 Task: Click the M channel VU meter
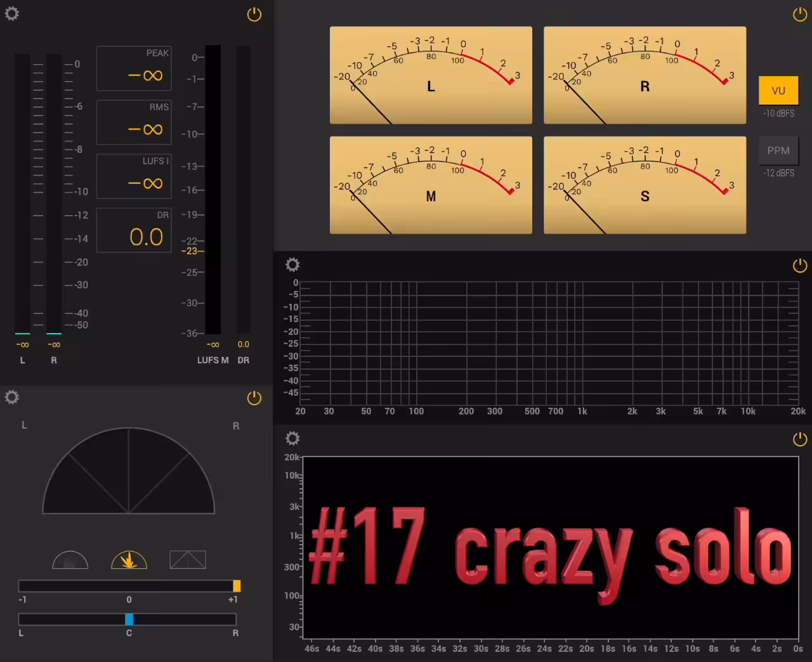click(431, 185)
